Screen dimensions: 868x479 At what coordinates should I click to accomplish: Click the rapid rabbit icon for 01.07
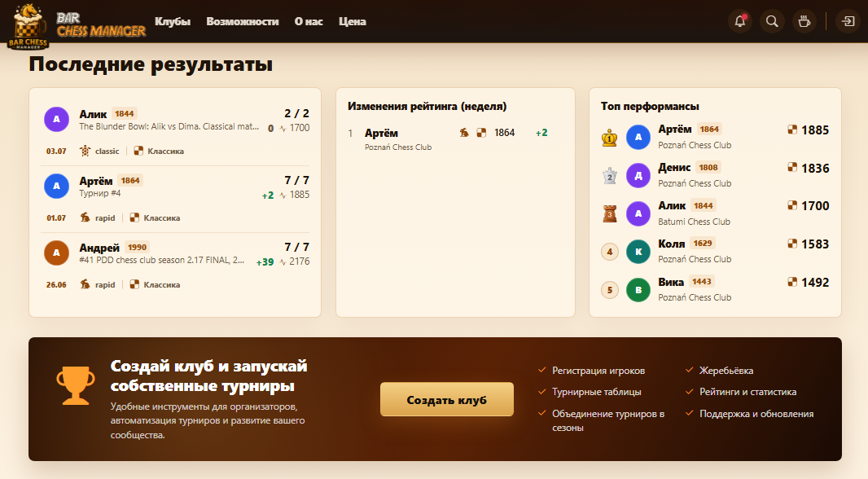pyautogui.click(x=85, y=218)
